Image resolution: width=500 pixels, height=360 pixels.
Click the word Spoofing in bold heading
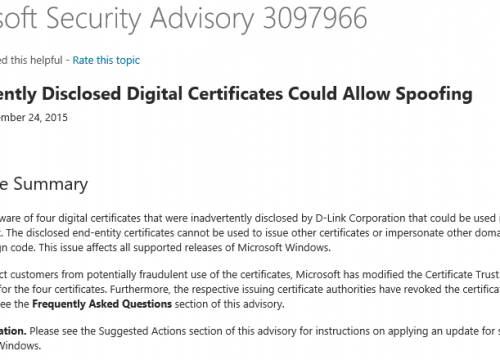(x=434, y=94)
